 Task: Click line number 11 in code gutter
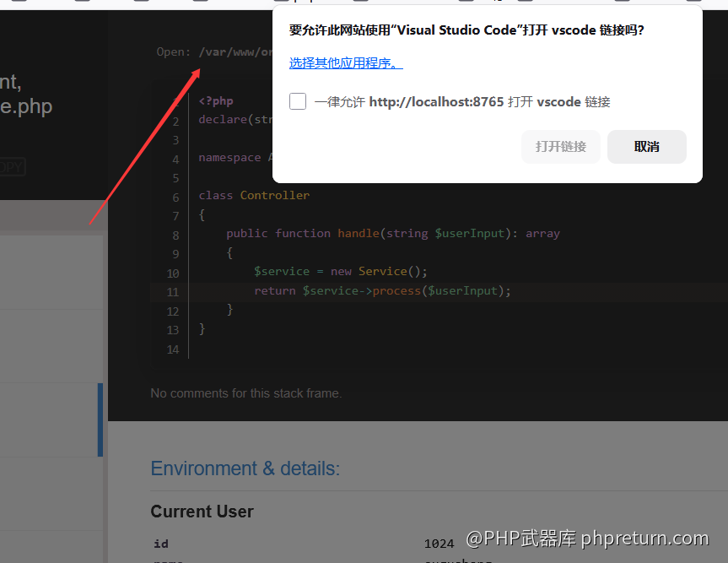click(x=173, y=292)
